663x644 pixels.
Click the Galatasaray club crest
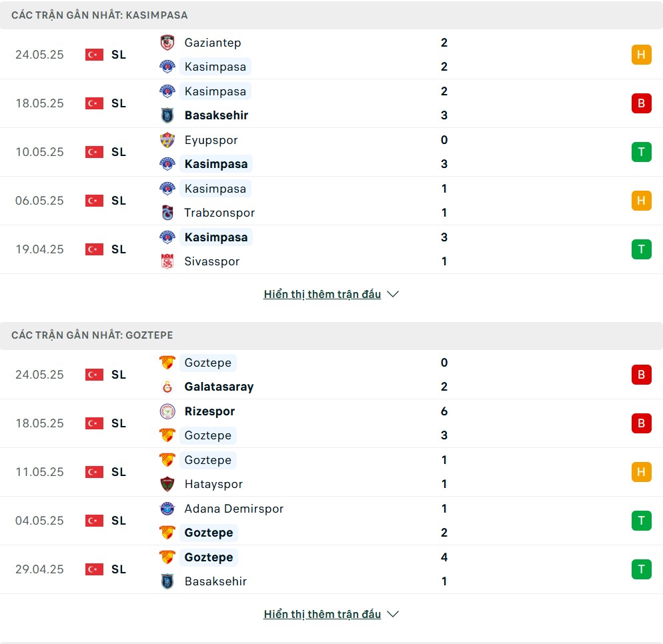coord(167,387)
